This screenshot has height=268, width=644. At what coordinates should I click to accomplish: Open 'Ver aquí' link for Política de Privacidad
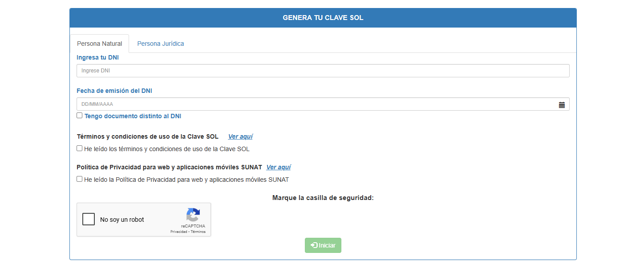(279, 167)
